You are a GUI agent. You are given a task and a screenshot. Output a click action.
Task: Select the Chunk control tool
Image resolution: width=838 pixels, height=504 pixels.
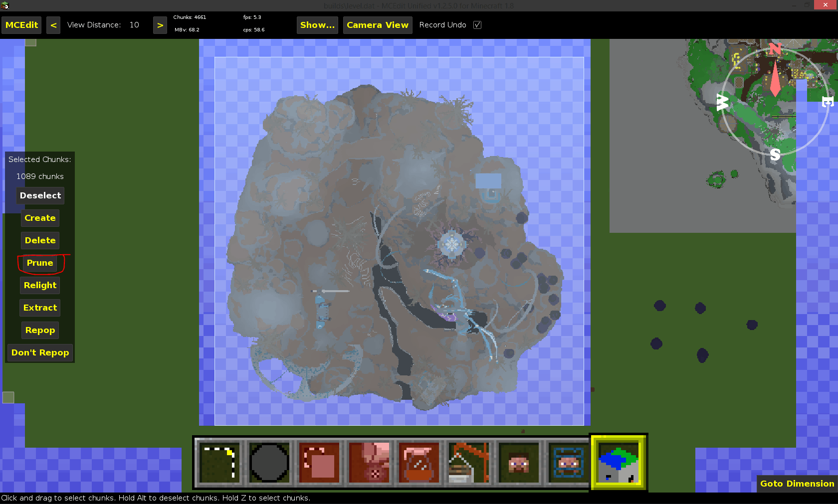click(x=619, y=463)
